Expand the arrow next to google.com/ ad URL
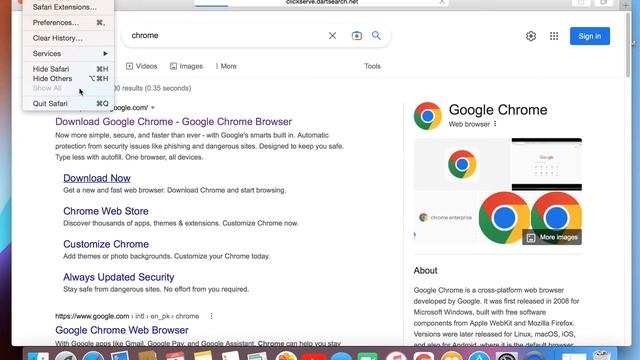640x360 pixels. click(153, 108)
